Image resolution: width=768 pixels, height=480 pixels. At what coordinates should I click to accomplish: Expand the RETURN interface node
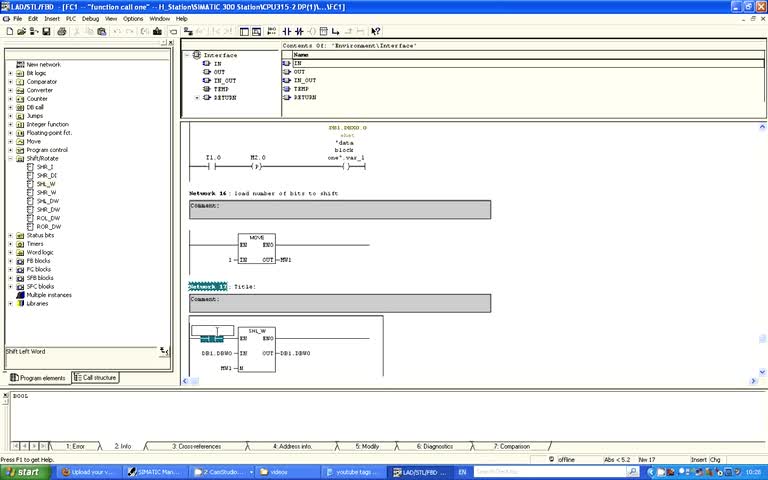[x=197, y=98]
